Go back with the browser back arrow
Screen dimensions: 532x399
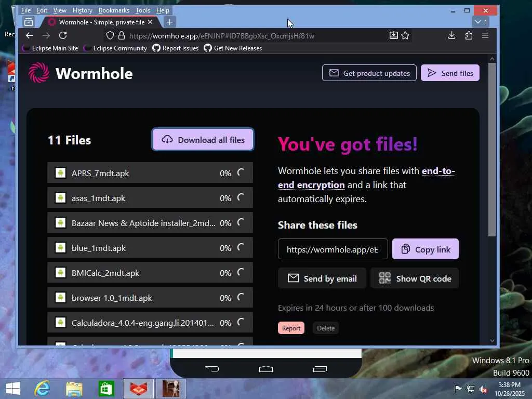pyautogui.click(x=30, y=35)
